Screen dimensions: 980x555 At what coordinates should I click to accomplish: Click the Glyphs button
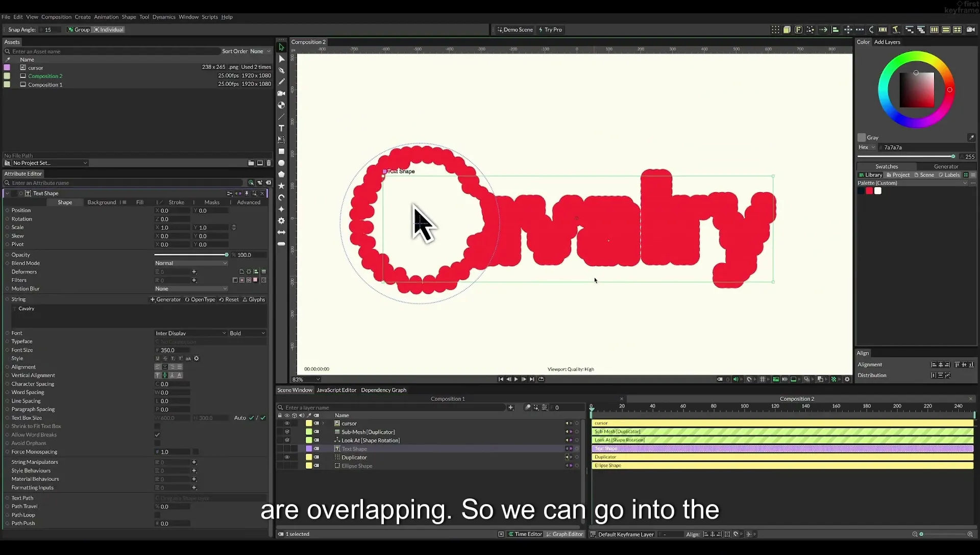pyautogui.click(x=254, y=300)
